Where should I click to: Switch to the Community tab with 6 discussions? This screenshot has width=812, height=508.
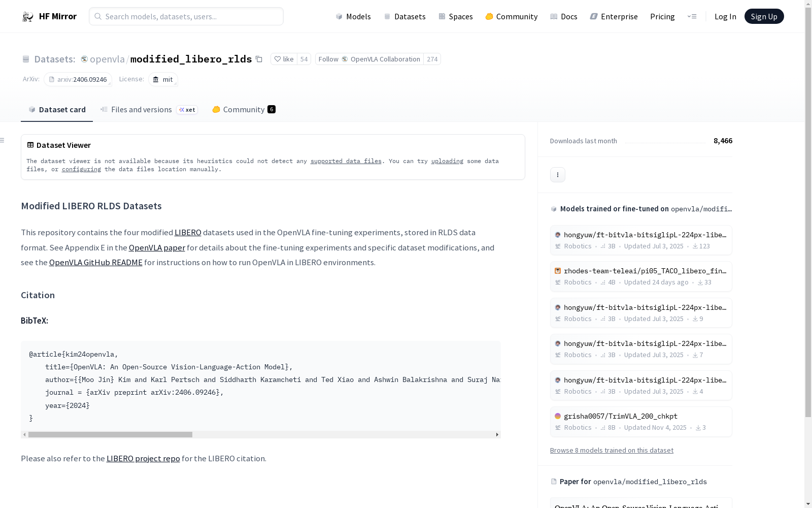click(x=244, y=110)
